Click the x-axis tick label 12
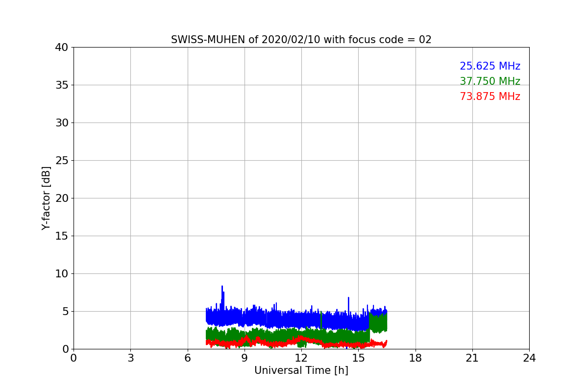Screen dimensions: 588x392 point(301,358)
